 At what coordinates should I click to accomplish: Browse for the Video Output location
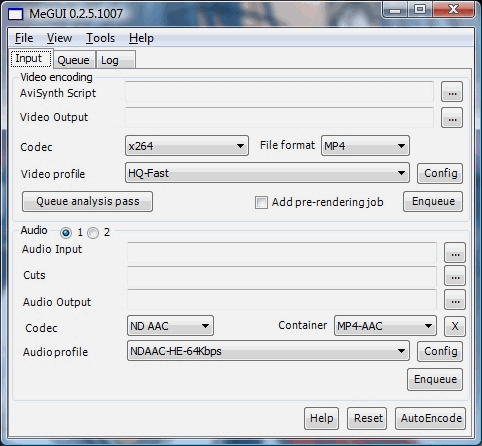tap(452, 118)
